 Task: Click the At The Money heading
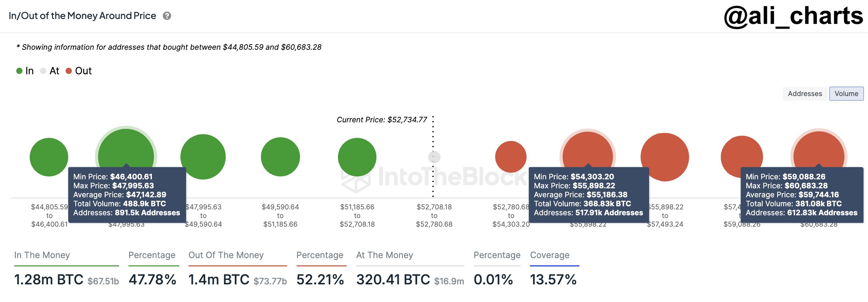(385, 255)
